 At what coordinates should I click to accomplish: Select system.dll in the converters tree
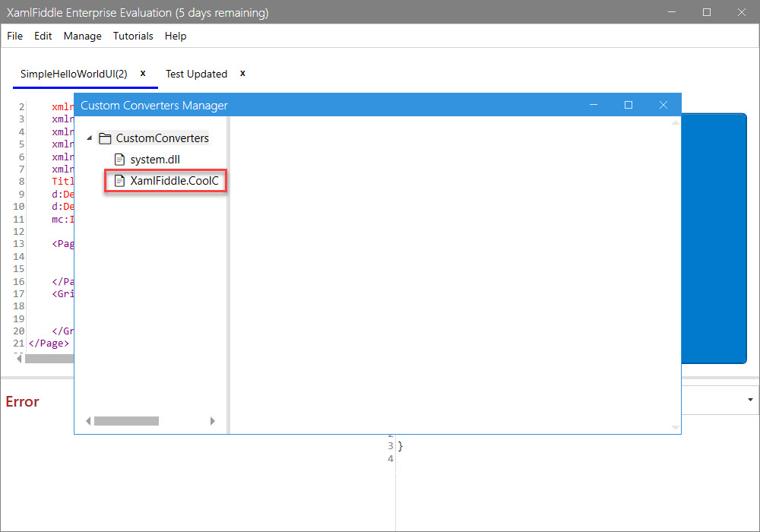[x=155, y=160]
